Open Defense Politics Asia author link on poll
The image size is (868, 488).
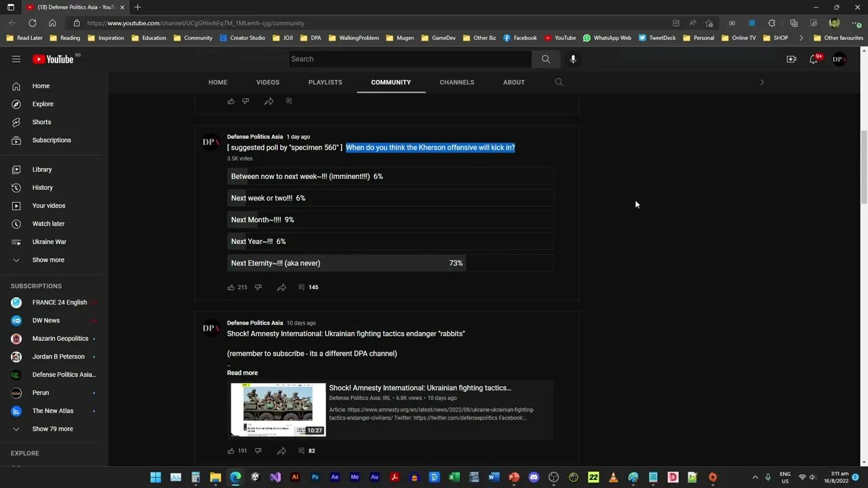click(x=255, y=137)
